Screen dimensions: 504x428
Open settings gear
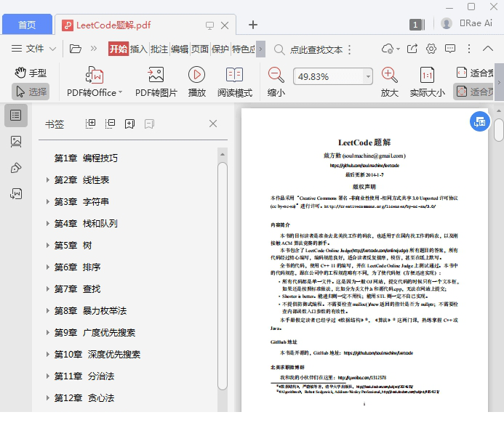coord(431,49)
